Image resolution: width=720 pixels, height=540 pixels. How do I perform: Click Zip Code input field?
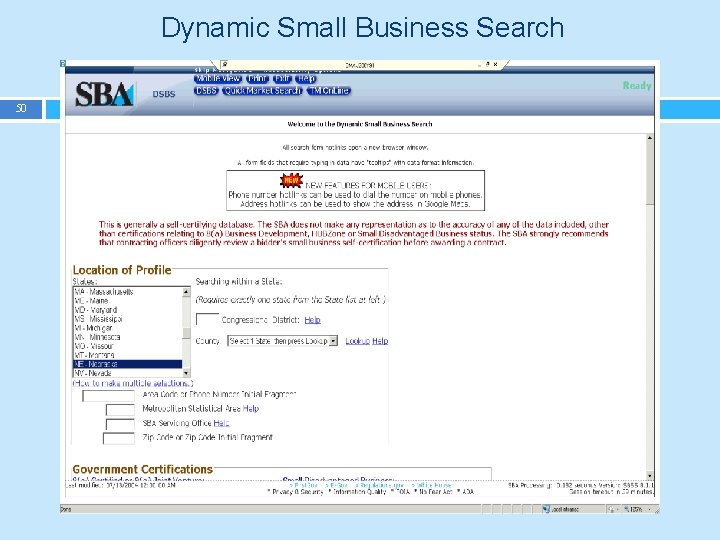[119, 439]
